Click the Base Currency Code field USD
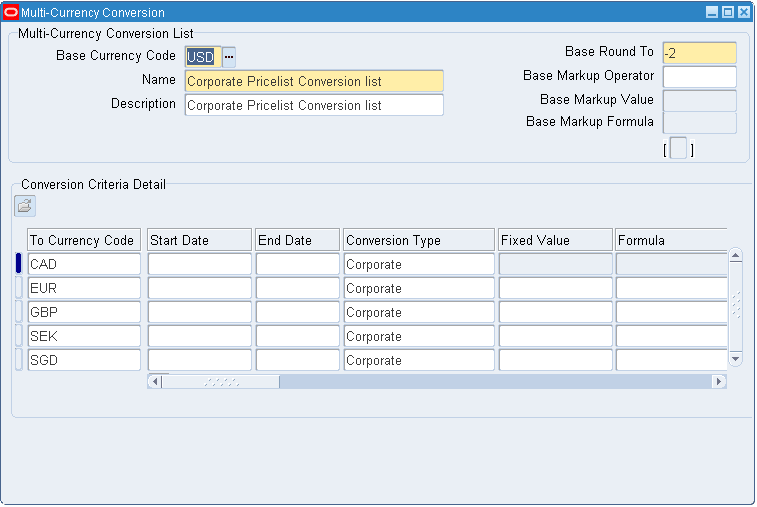757x507 pixels. (x=203, y=57)
